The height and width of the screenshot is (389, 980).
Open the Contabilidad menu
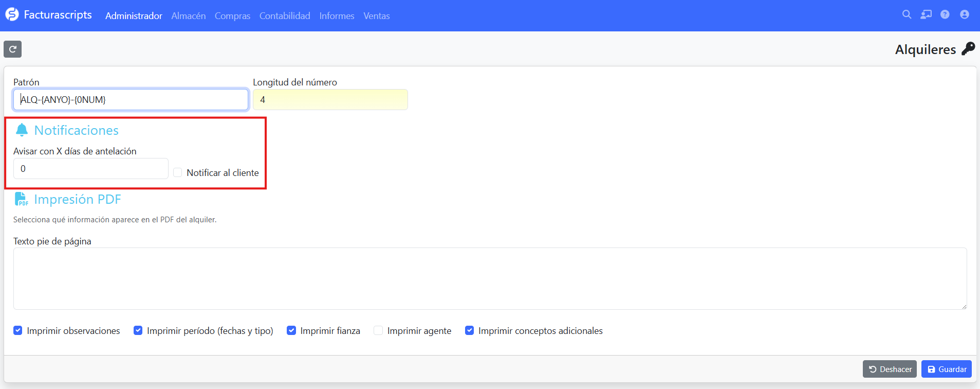point(285,16)
